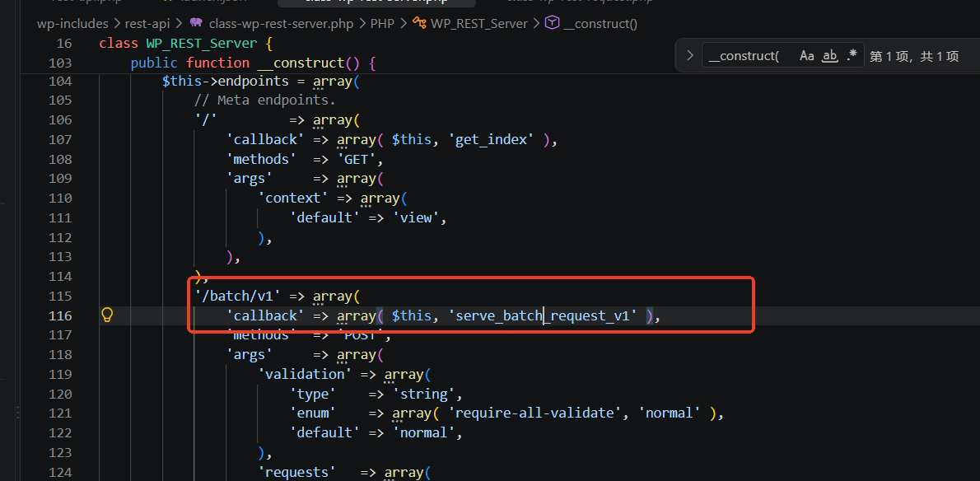This screenshot has height=481, width=980.
Task: Click sticky 'public function __construct()' line
Action: pos(253,63)
